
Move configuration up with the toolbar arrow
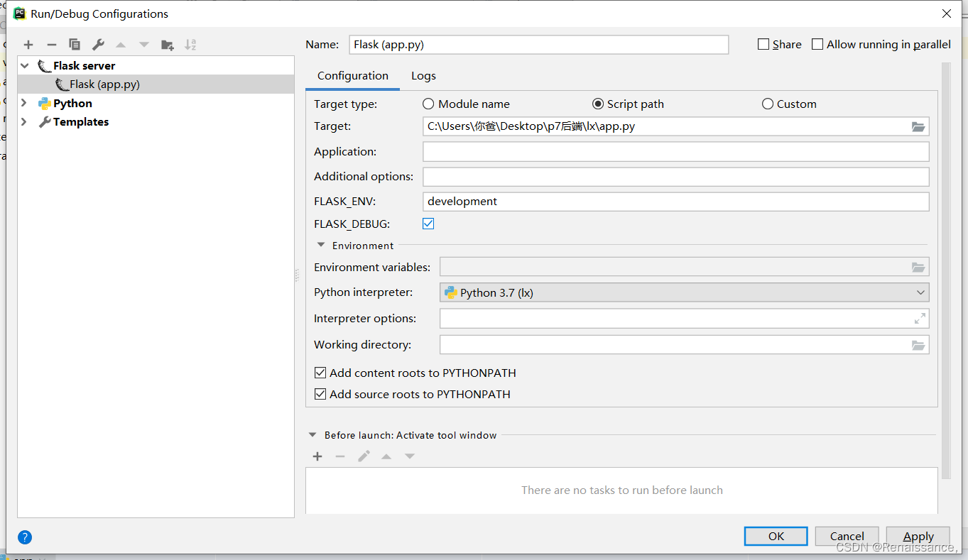pos(121,45)
